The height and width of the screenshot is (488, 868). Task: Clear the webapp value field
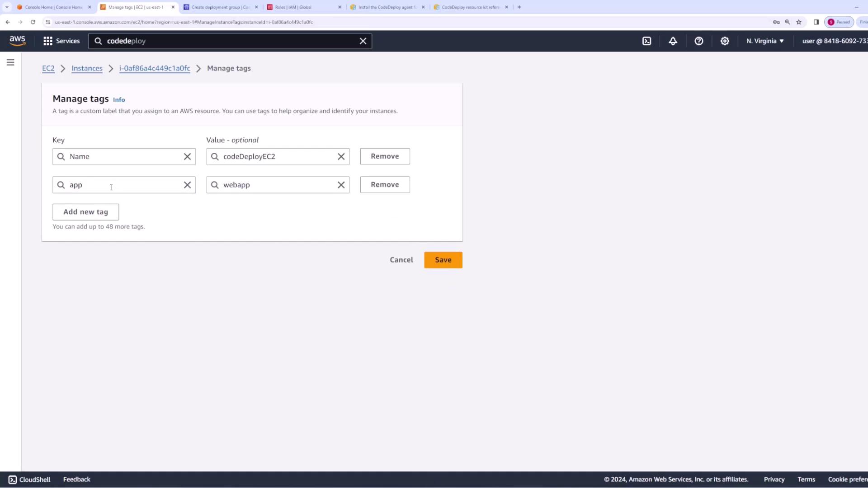(341, 185)
